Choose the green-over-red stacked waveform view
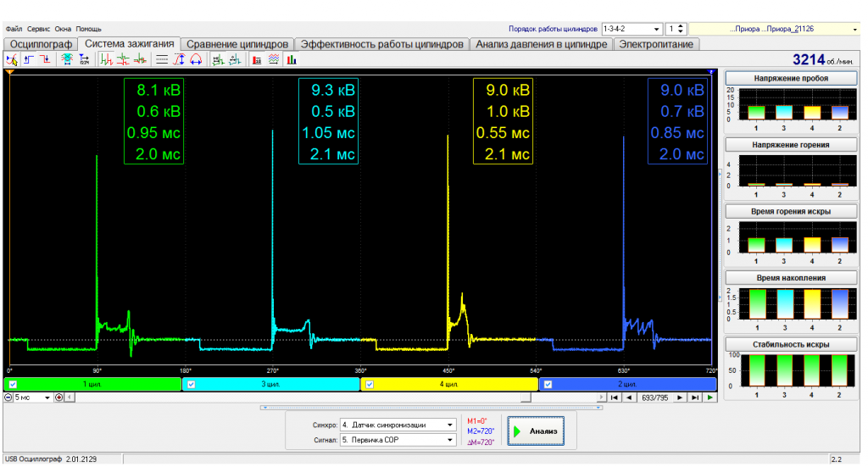Screen dimensions: 868x467 pos(123,59)
